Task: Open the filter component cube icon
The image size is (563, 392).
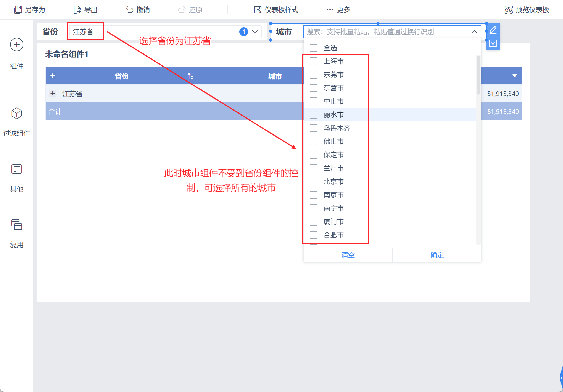Action: 16,113
